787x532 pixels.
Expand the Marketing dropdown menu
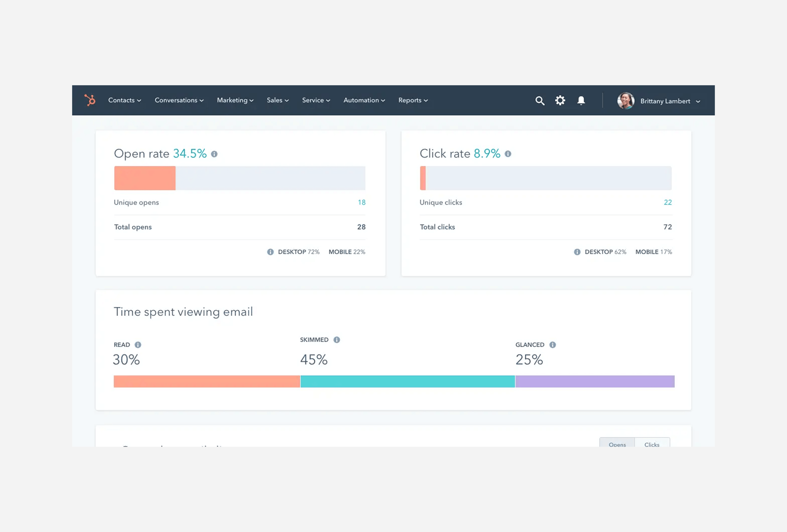pos(235,100)
